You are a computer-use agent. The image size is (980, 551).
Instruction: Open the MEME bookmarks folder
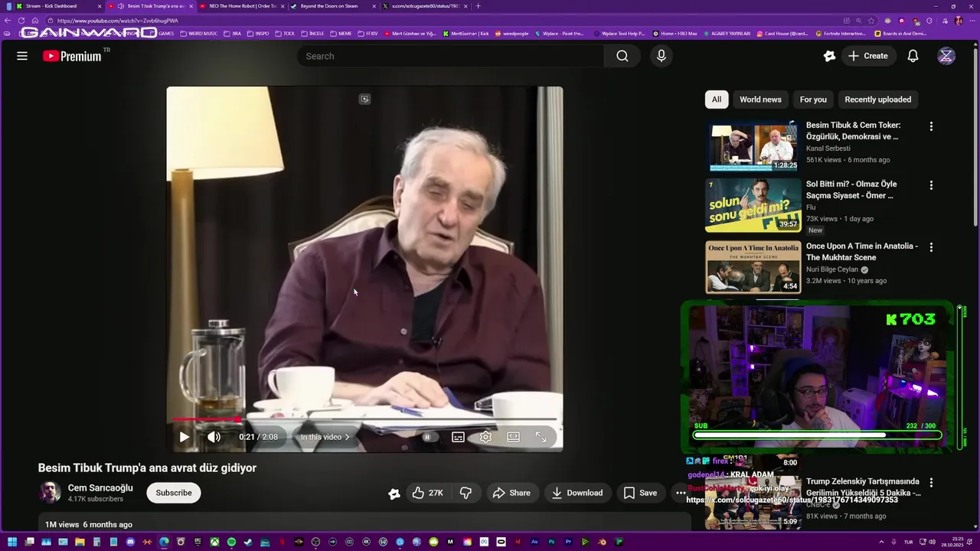(341, 34)
